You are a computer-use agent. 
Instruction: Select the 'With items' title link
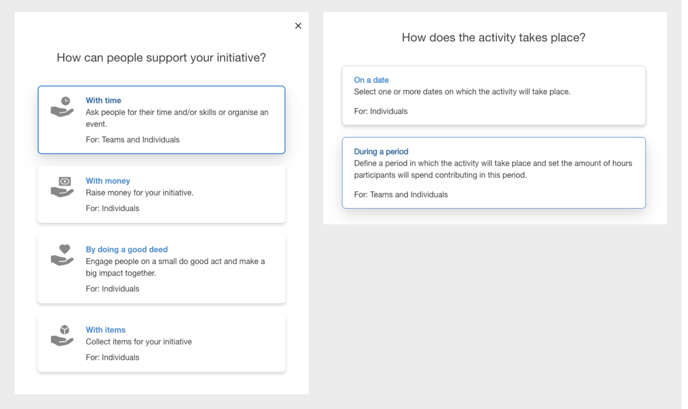pos(105,330)
